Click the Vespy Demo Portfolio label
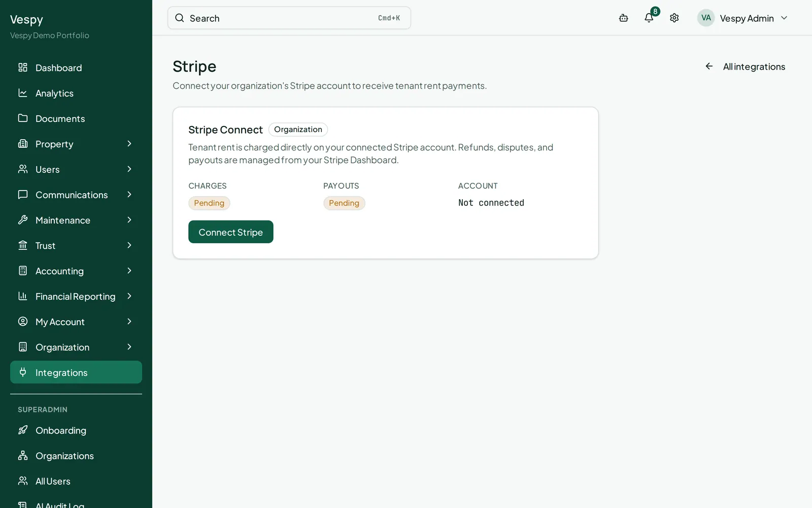 click(x=50, y=36)
